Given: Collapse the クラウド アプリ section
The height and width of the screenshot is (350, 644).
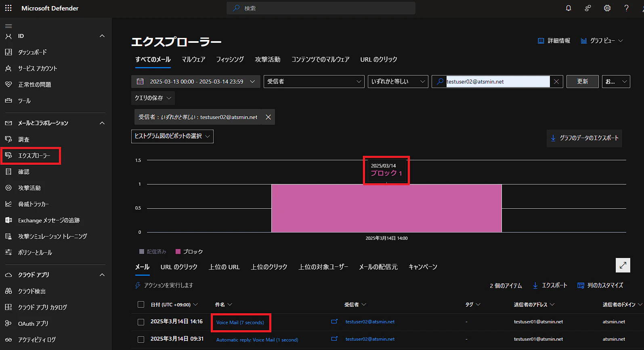Looking at the screenshot, I should (x=102, y=275).
